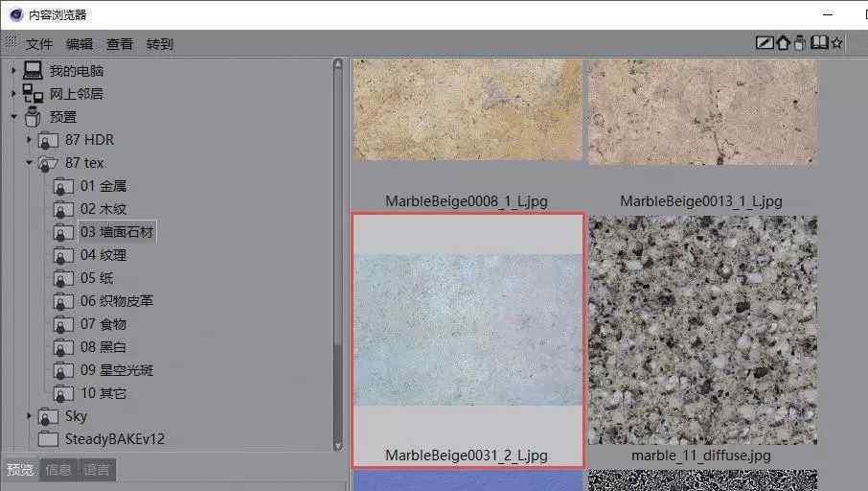Click the 08 黑白 folder icon
The width and height of the screenshot is (868, 491).
(x=63, y=348)
